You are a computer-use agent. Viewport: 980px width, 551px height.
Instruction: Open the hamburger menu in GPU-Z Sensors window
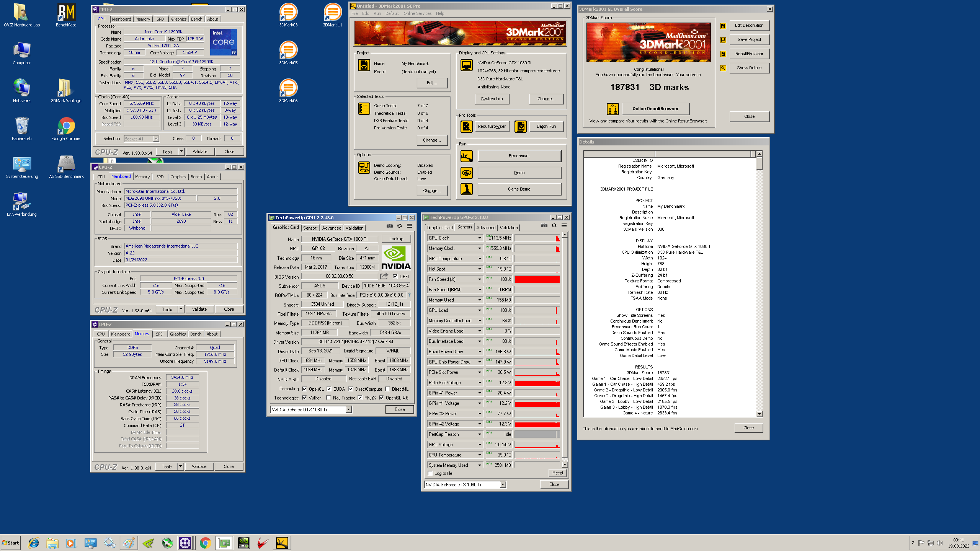pos(564,225)
